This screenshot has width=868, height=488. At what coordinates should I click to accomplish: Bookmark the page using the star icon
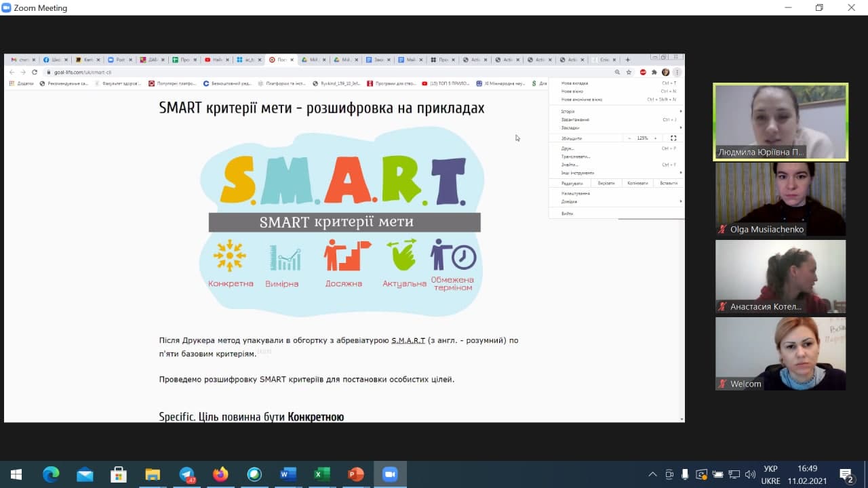pos(627,73)
